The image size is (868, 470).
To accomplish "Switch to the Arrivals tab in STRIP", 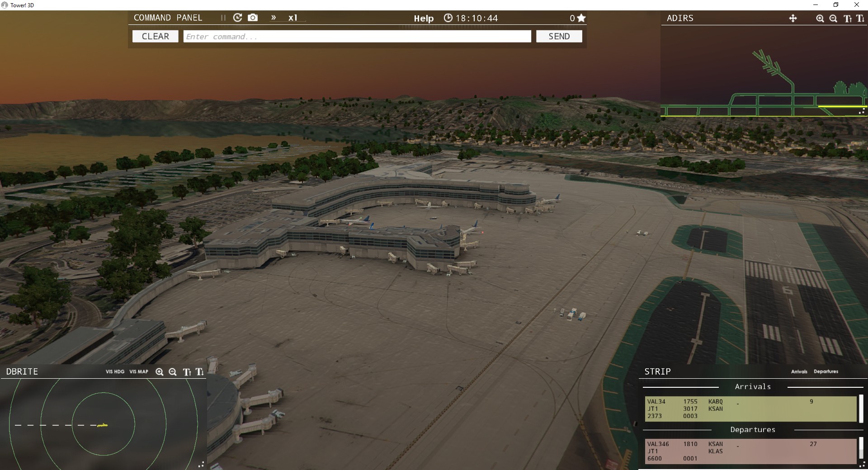I will (x=799, y=371).
